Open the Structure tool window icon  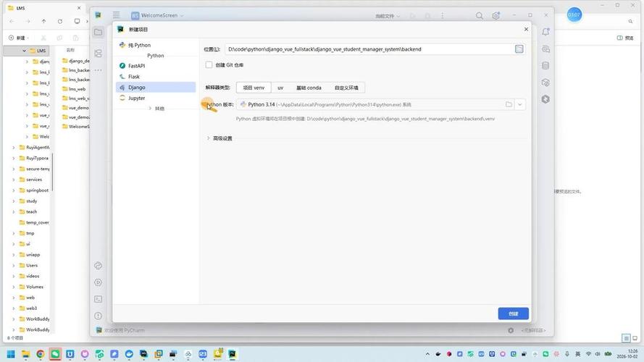point(99,54)
